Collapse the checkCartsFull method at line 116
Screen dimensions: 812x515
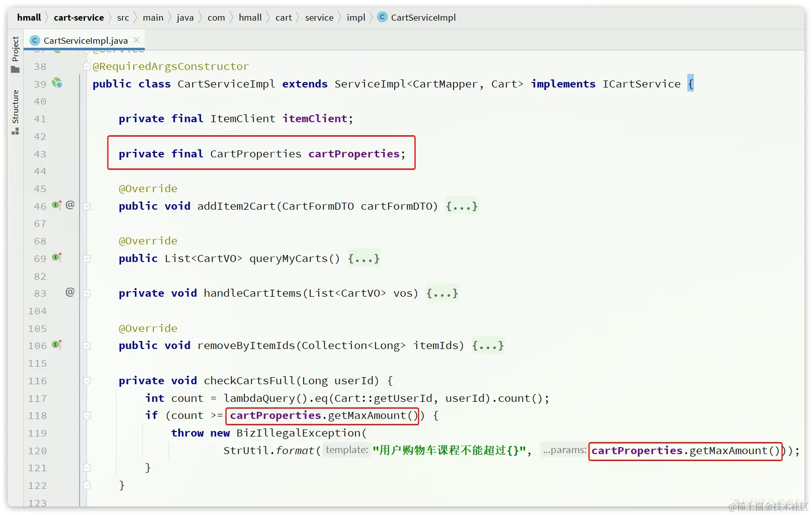tap(87, 381)
